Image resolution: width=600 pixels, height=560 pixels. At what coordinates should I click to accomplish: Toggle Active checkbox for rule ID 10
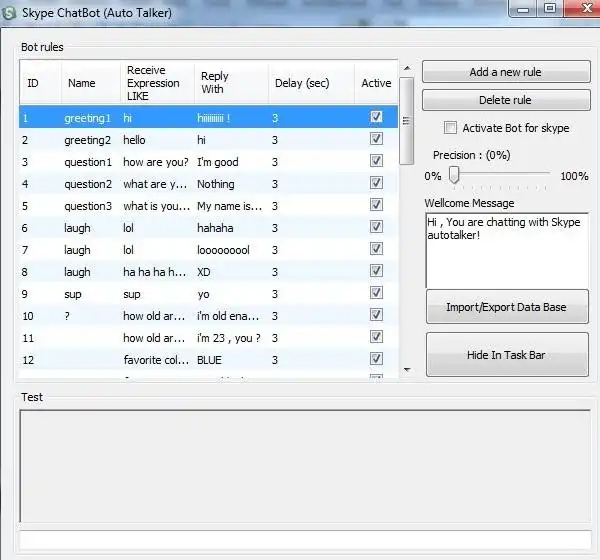[376, 315]
